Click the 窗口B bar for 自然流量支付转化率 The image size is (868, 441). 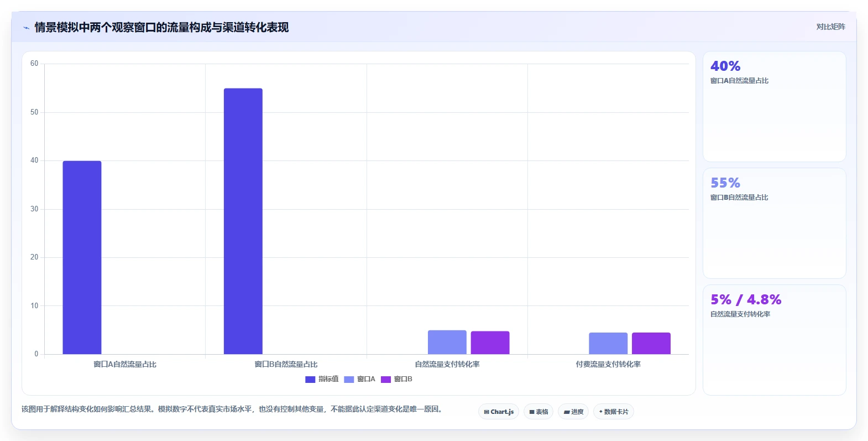pyautogui.click(x=490, y=343)
